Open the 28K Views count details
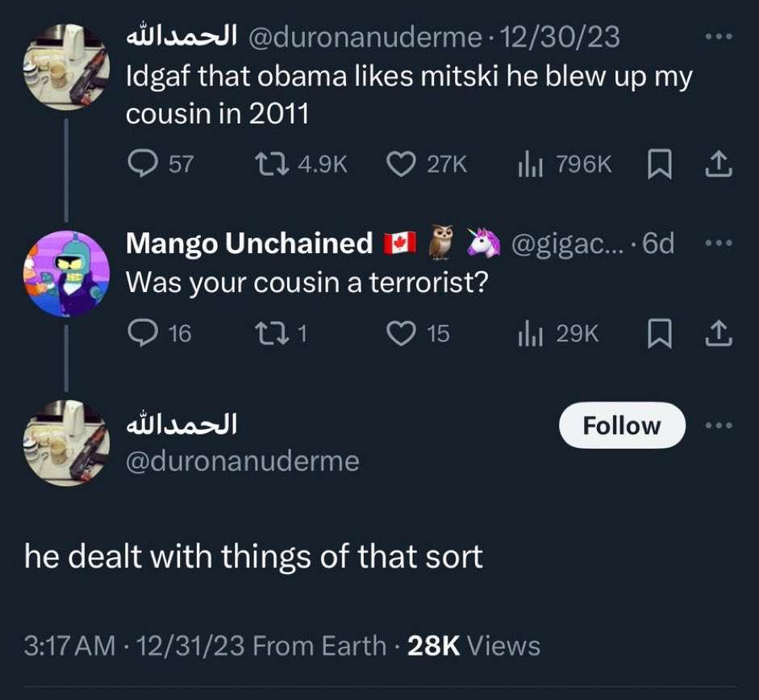 pos(474,646)
